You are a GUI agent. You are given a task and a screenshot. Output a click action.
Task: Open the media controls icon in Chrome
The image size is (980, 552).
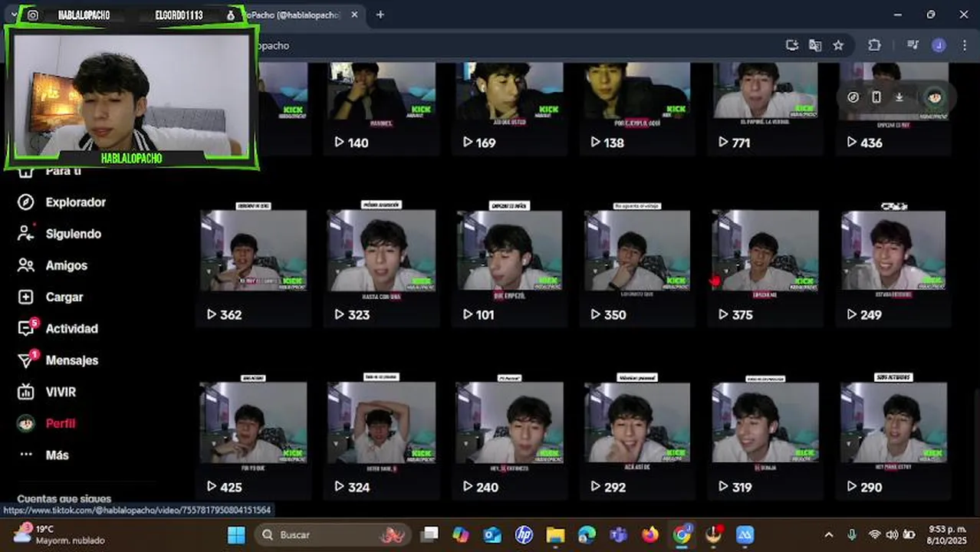(913, 45)
